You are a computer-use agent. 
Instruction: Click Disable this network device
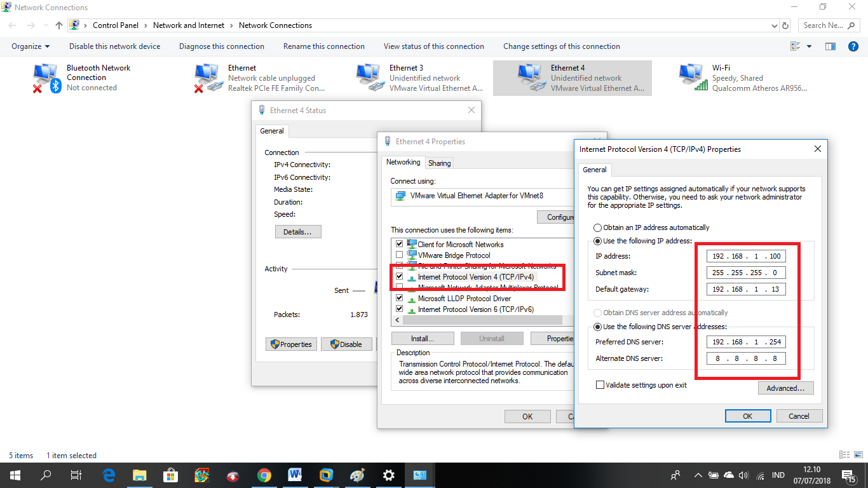(x=115, y=46)
